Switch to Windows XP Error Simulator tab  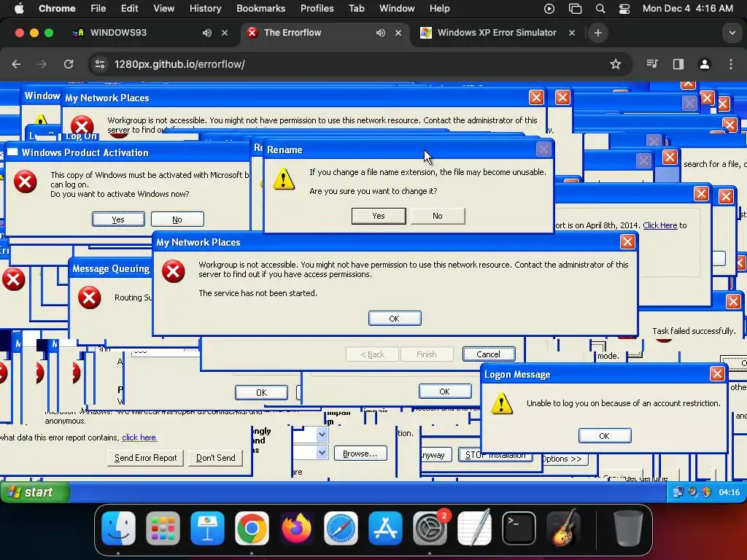(496, 33)
